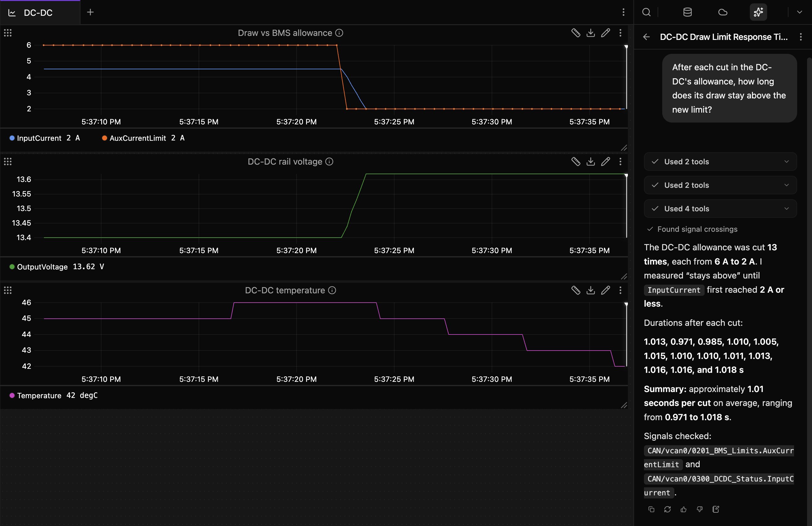This screenshot has width=812, height=526.
Task: Add a new tab with plus icon
Action: [90, 12]
